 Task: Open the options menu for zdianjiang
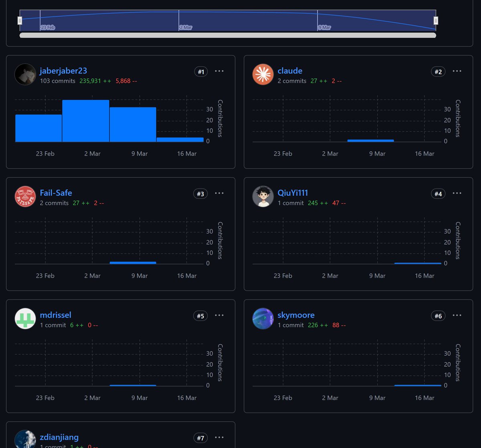click(x=219, y=437)
